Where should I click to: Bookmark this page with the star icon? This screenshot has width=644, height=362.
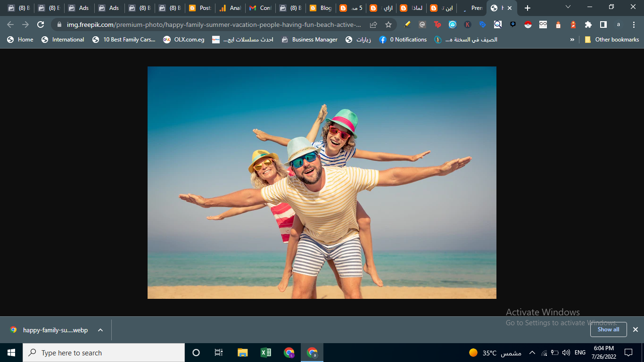388,25
